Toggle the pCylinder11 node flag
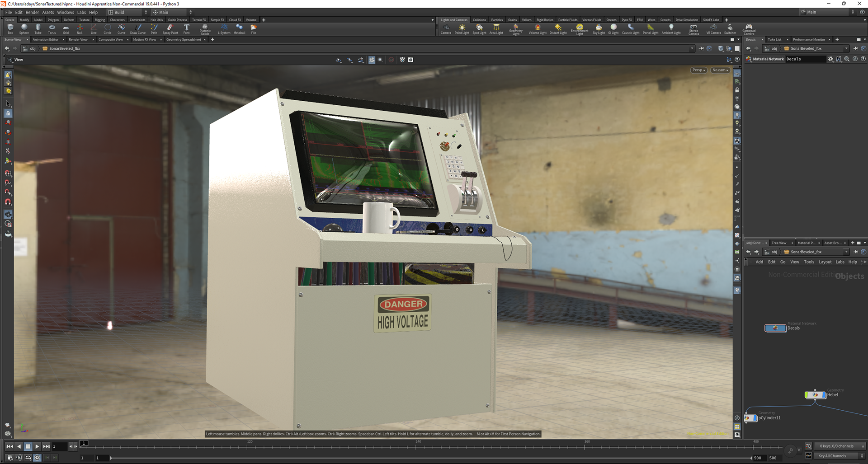 pyautogui.click(x=755, y=418)
